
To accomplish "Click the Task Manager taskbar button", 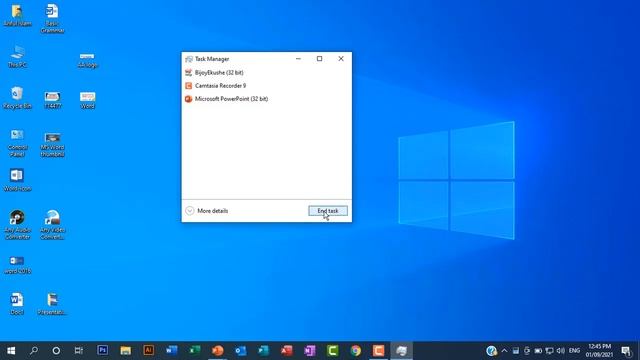I will (x=402, y=351).
